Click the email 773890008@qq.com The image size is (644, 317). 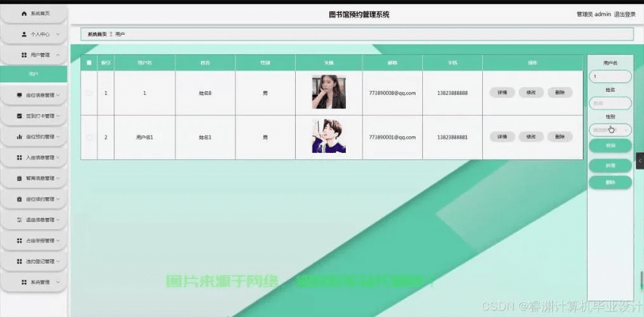[393, 94]
